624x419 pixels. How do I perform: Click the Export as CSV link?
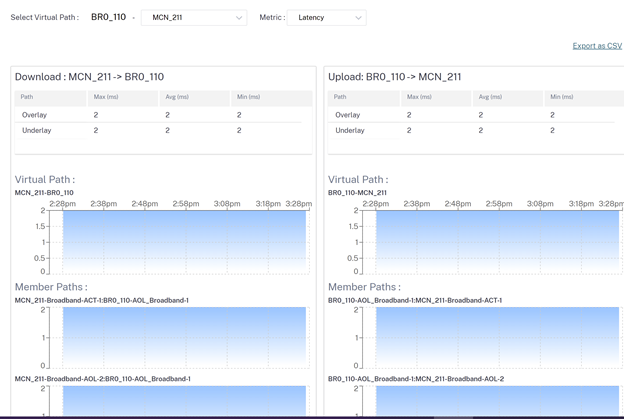point(597,46)
